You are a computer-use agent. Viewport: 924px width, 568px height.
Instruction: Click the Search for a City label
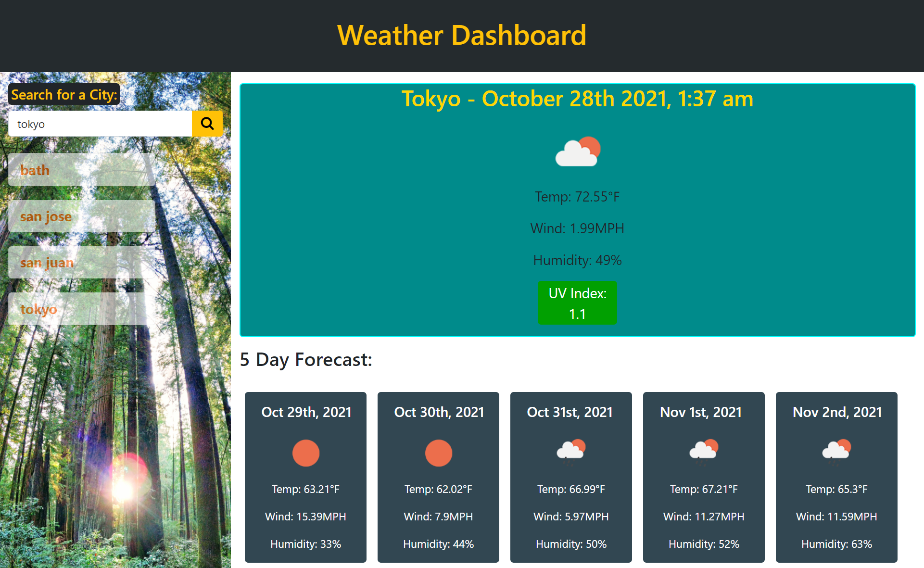click(x=64, y=95)
